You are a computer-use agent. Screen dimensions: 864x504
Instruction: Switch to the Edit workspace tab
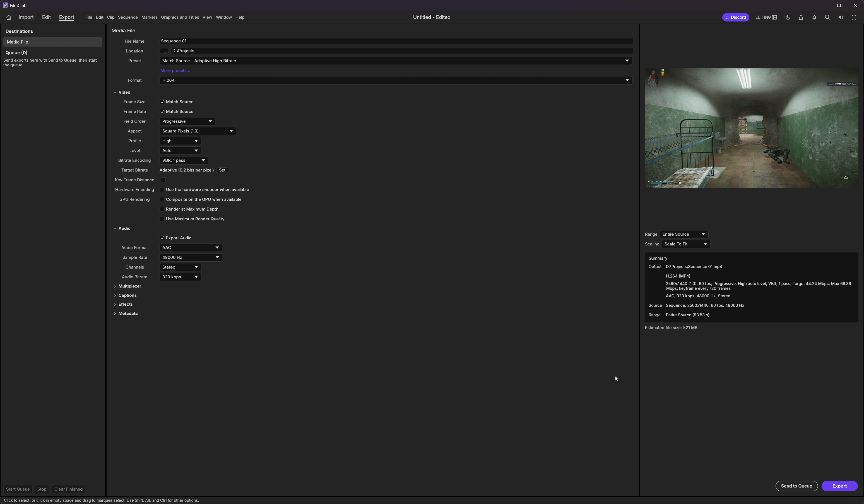coord(46,17)
